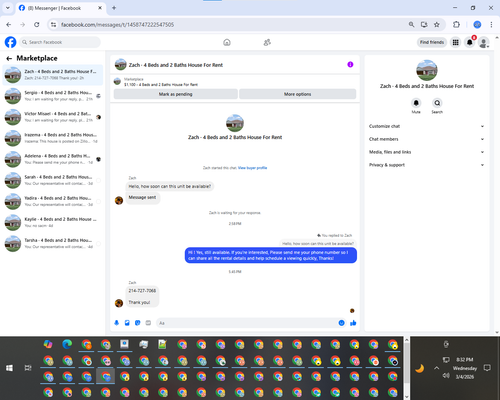
Task: Open Sergio conversation in list
Action: [x=53, y=96]
